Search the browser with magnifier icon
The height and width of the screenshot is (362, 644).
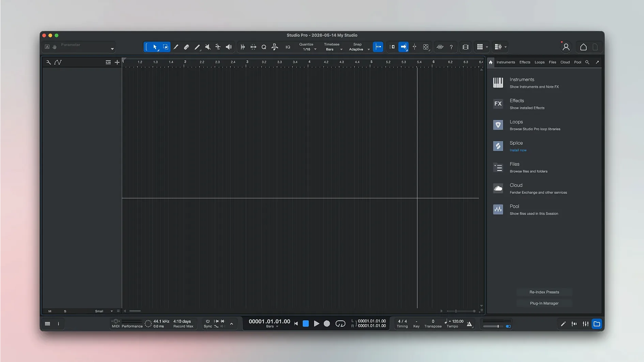[x=587, y=62]
